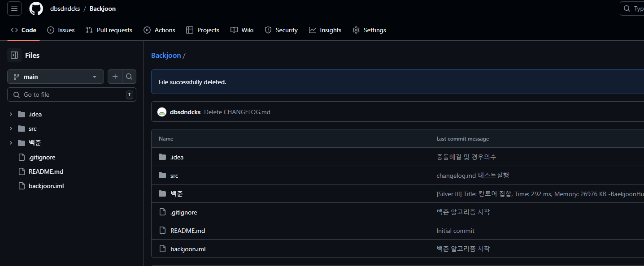The height and width of the screenshot is (266, 644).
Task: Open 백준 알고리즘 시작 message in backjoon.iml row
Action: [463, 249]
